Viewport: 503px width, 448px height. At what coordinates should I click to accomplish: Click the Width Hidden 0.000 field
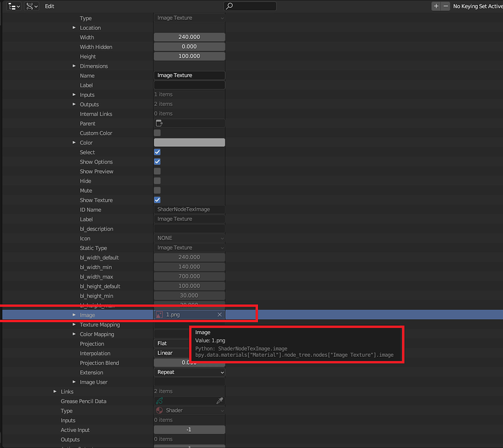point(189,47)
